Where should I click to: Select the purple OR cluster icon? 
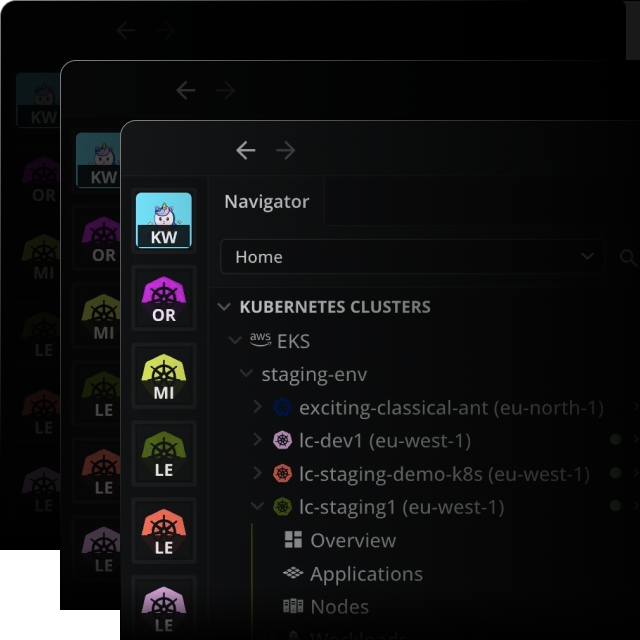click(x=164, y=299)
